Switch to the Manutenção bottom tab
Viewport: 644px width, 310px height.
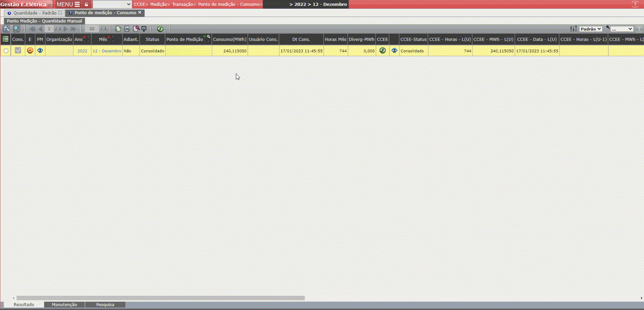pyautogui.click(x=64, y=304)
